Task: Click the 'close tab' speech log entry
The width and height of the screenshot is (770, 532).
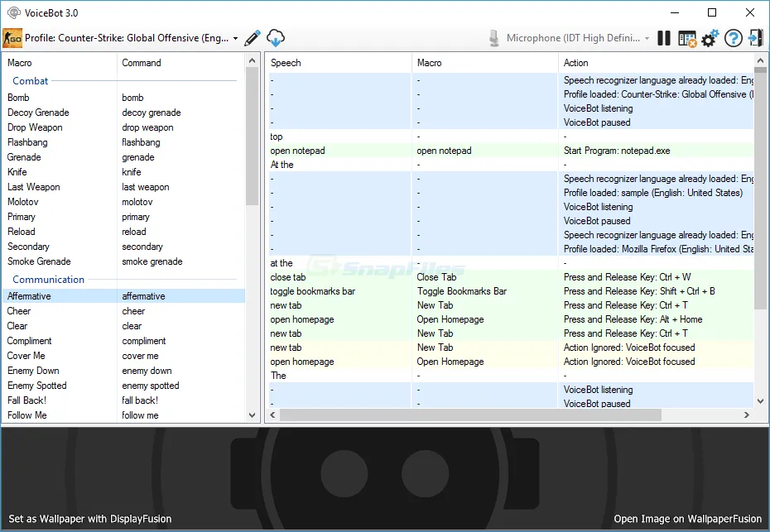Action: tap(288, 277)
